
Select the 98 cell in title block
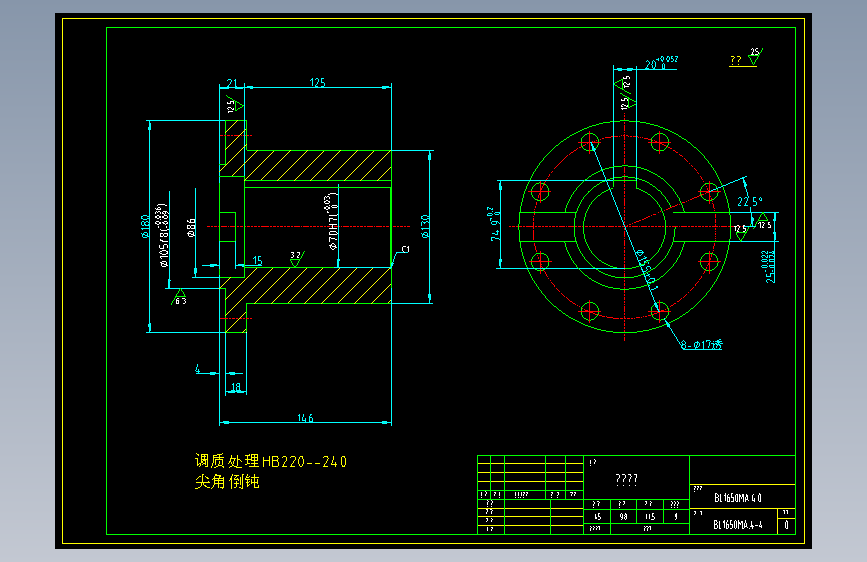[623, 517]
